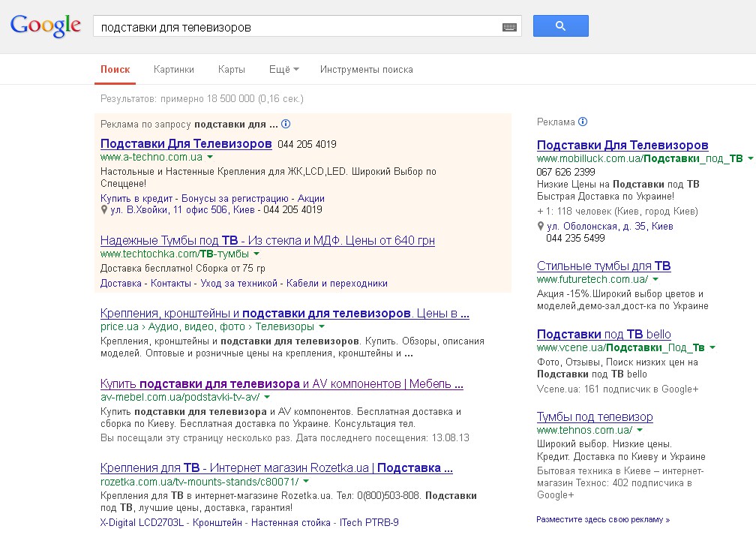Open the on-screen keyboard icon in search box
The image size is (756, 547).
click(x=509, y=27)
